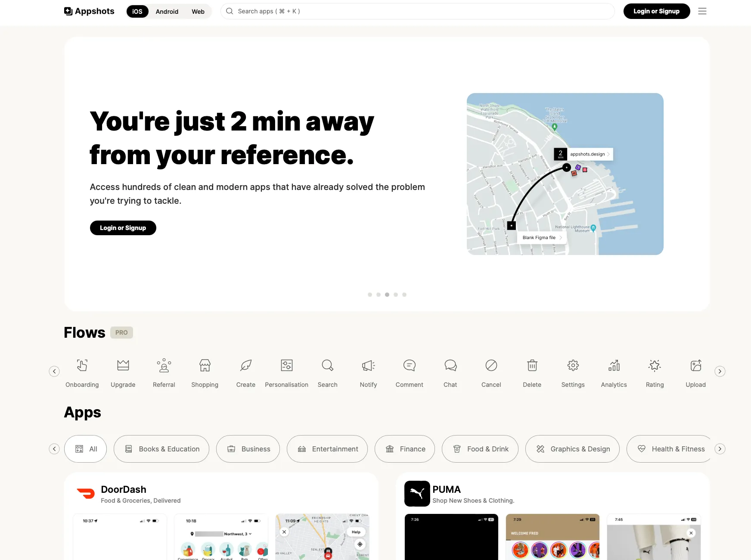Image resolution: width=751 pixels, height=560 pixels.
Task: Open PUMA Welcome Fred screenshot
Action: point(552,537)
